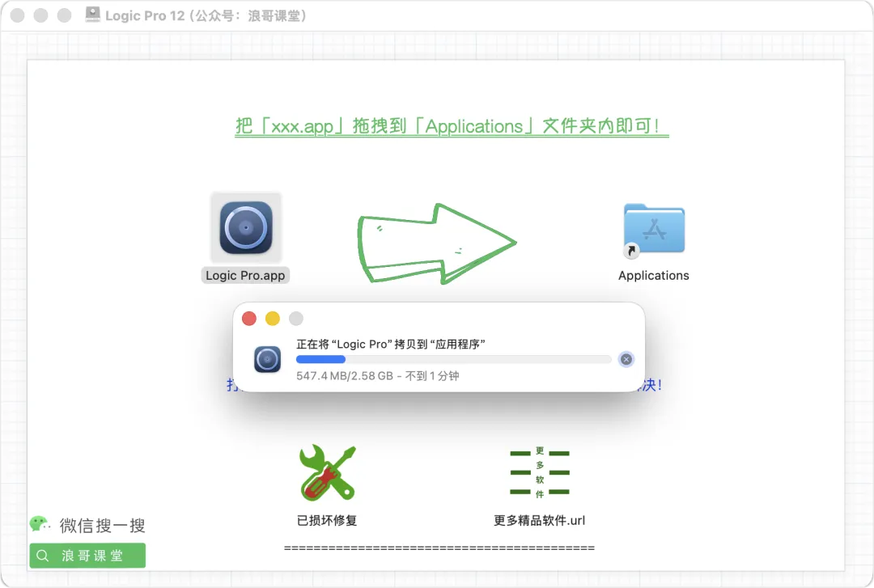The height and width of the screenshot is (588, 874).
Task: Select the Logic Pro.app icon
Action: (246, 227)
